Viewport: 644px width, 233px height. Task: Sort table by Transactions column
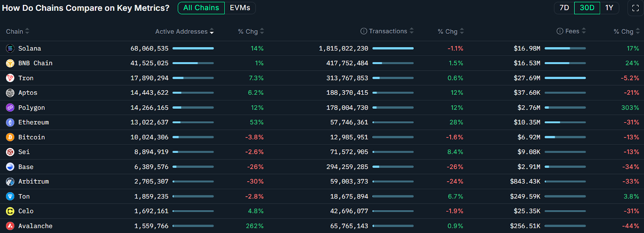pos(388,31)
